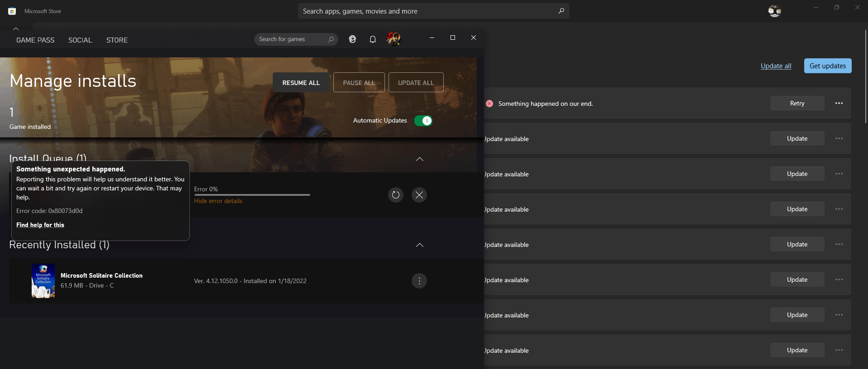Click Retry for the failed store update
This screenshot has height=369, width=868.
tap(797, 103)
